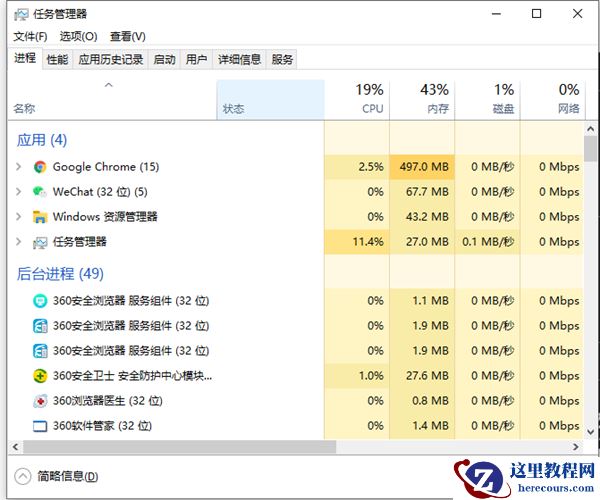Select the Google Chrome (15) row name
Viewport: 600px width, 500px height.
(x=106, y=167)
